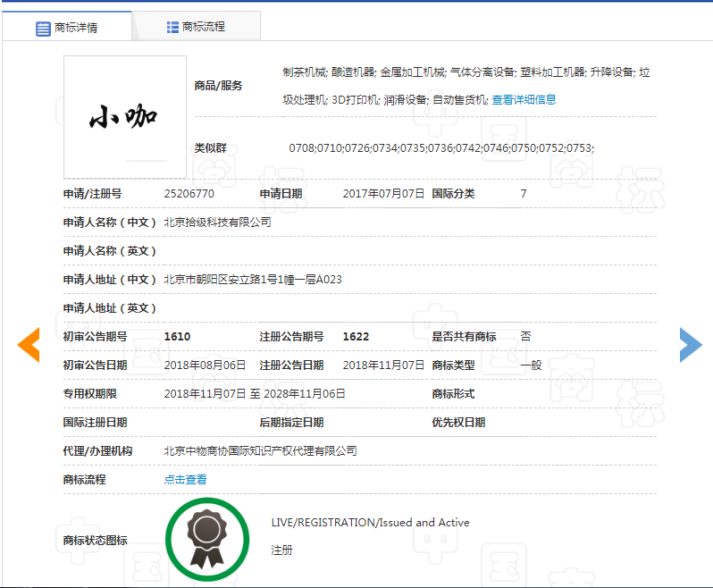The height and width of the screenshot is (588, 713).
Task: Go to next trademark with blue arrow
Action: click(x=690, y=345)
